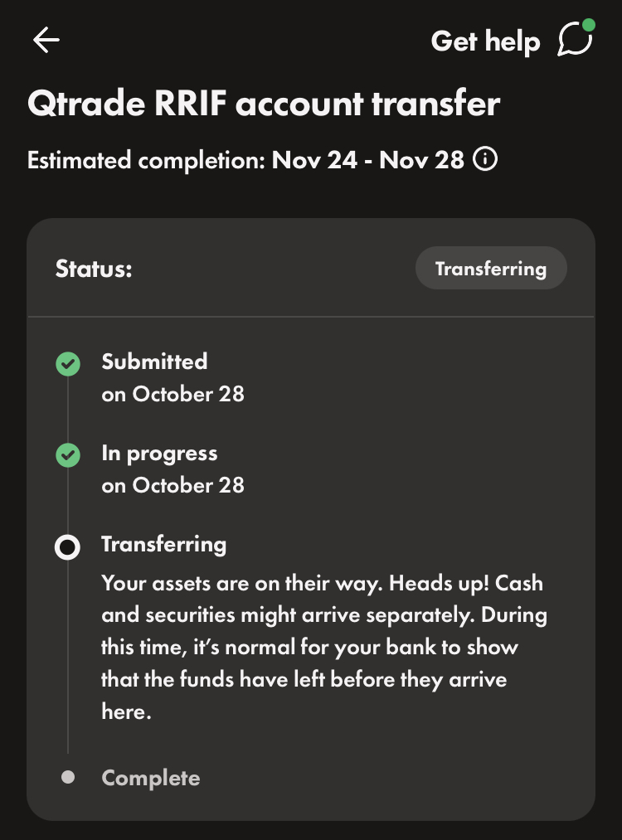Viewport: 622px width, 840px height.
Task: Tap the Complete step label
Action: (151, 778)
